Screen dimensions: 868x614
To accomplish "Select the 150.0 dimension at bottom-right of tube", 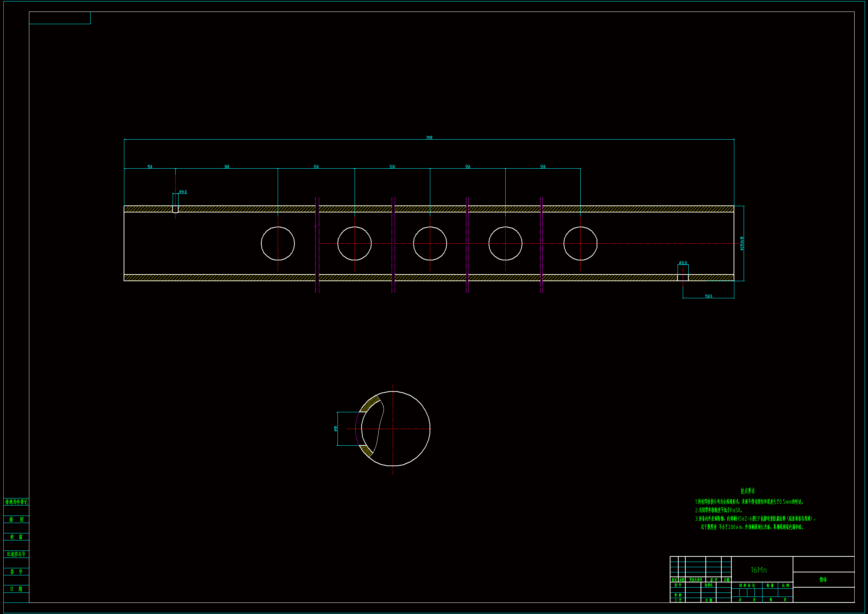I will 708,296.
